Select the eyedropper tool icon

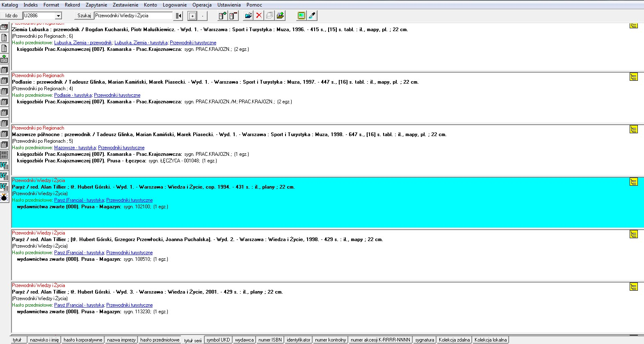[312, 16]
